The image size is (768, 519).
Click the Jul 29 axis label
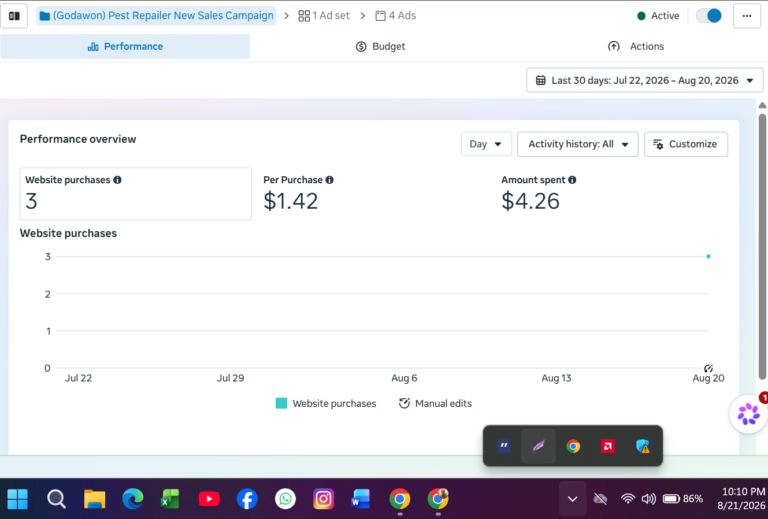(x=230, y=378)
